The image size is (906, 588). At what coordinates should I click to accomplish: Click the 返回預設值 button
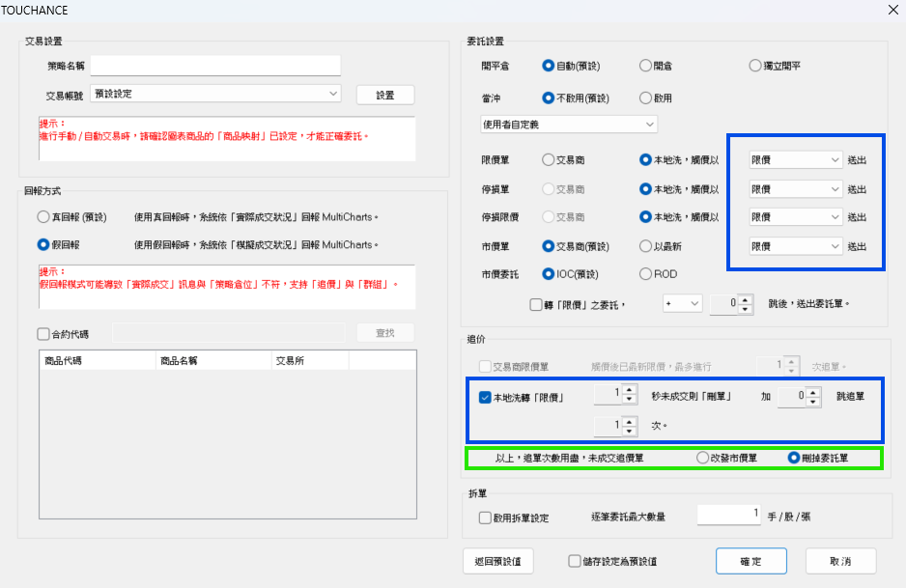coord(498,561)
